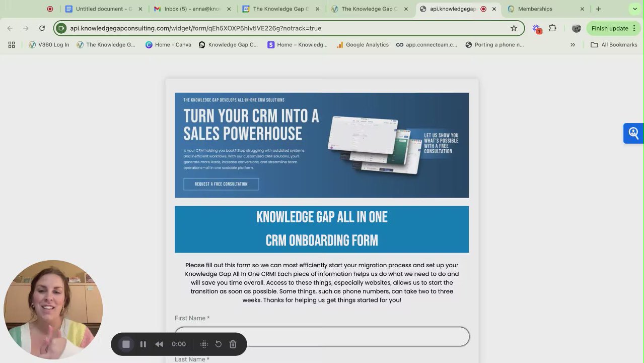Open Home – Knowledg... bookmark
This screenshot has height=363, width=644.
[x=297, y=44]
